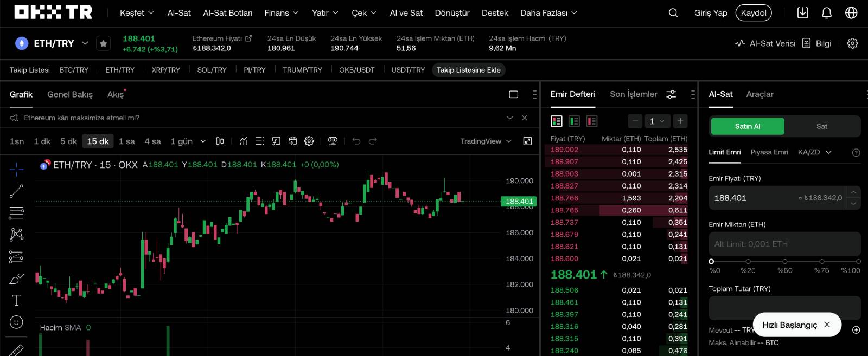Expand the KA/ZD order type dropdown
Screen dimensions: 868x356
(x=814, y=152)
